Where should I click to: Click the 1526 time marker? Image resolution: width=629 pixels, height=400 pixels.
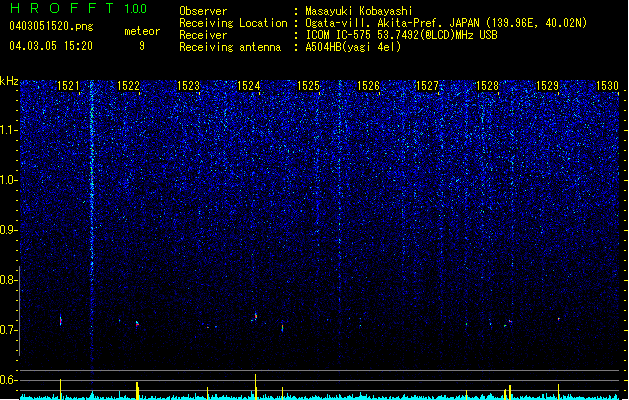pyautogui.click(x=368, y=85)
